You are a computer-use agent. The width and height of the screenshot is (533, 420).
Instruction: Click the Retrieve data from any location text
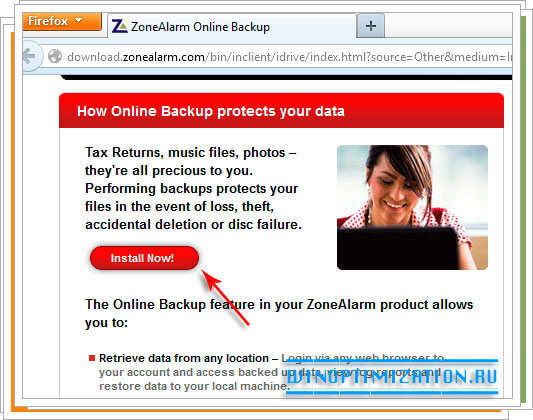[184, 358]
